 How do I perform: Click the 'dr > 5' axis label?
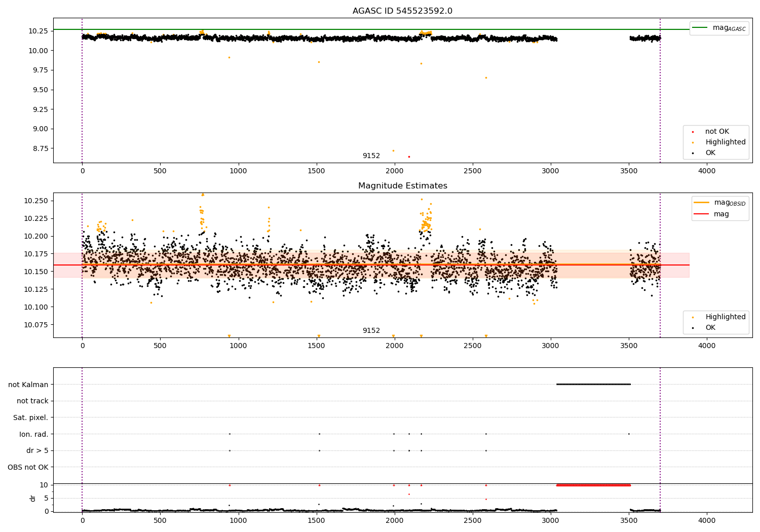click(37, 450)
